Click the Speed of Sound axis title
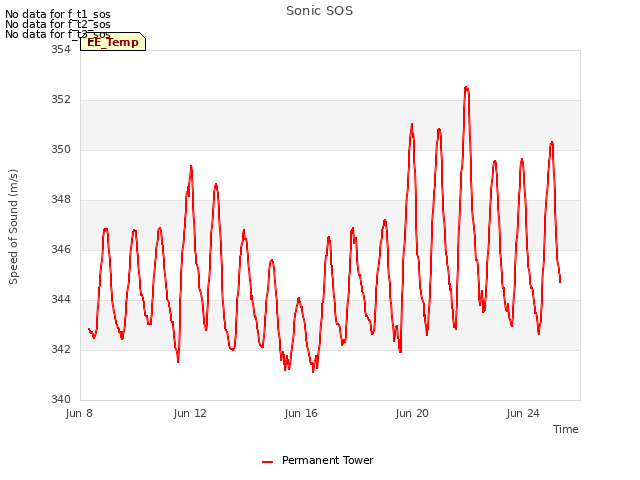This screenshot has width=640, height=480. pyautogui.click(x=13, y=227)
